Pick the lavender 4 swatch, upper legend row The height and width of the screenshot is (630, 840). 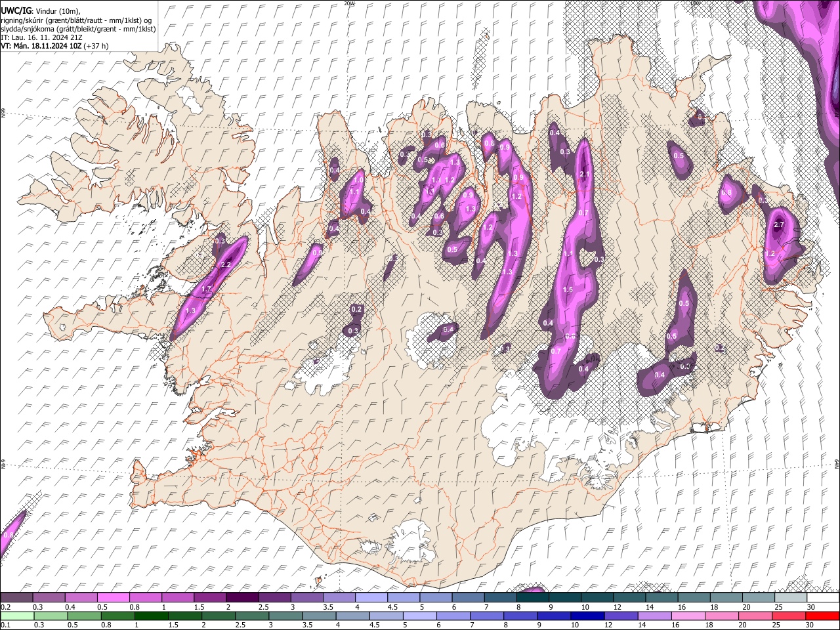point(371,597)
